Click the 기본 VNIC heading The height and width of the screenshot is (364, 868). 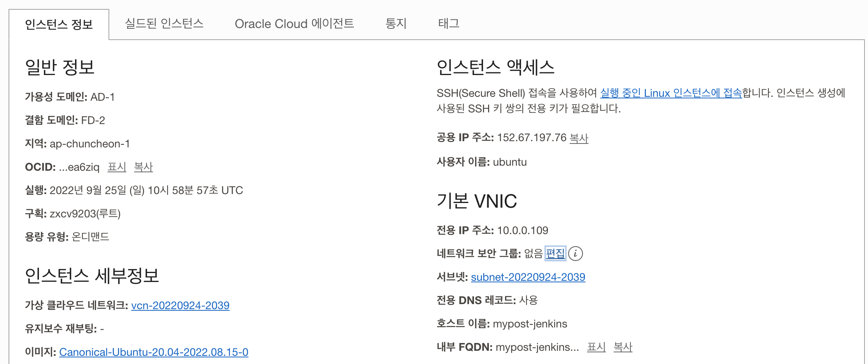pyautogui.click(x=477, y=201)
